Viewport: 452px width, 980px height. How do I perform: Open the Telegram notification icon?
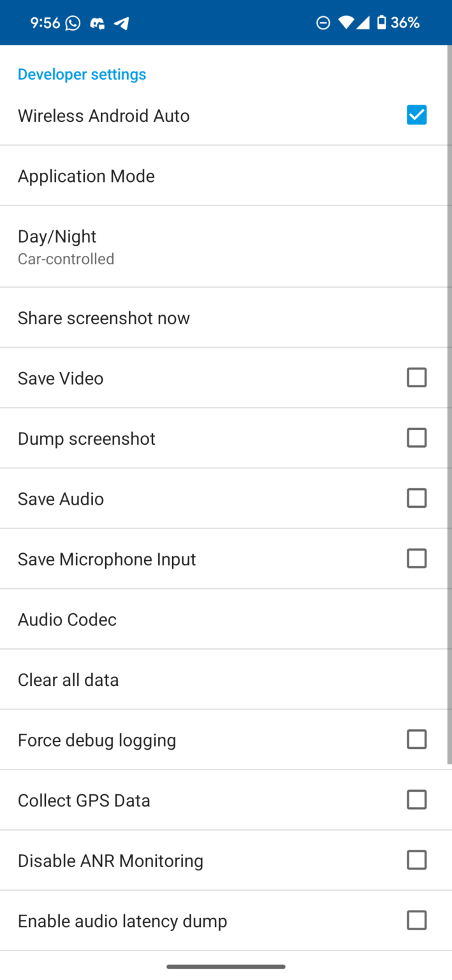pyautogui.click(x=121, y=22)
